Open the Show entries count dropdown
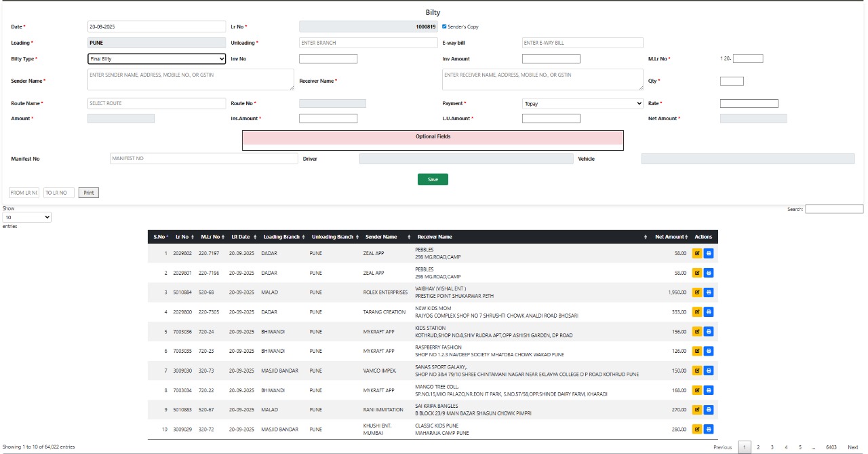This screenshot has height=454, width=868. pyautogui.click(x=27, y=217)
